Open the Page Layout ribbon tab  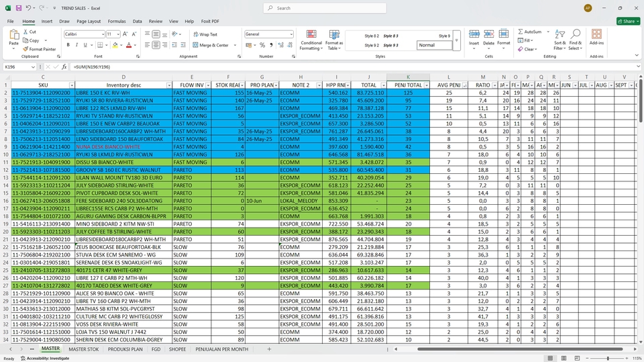click(89, 21)
